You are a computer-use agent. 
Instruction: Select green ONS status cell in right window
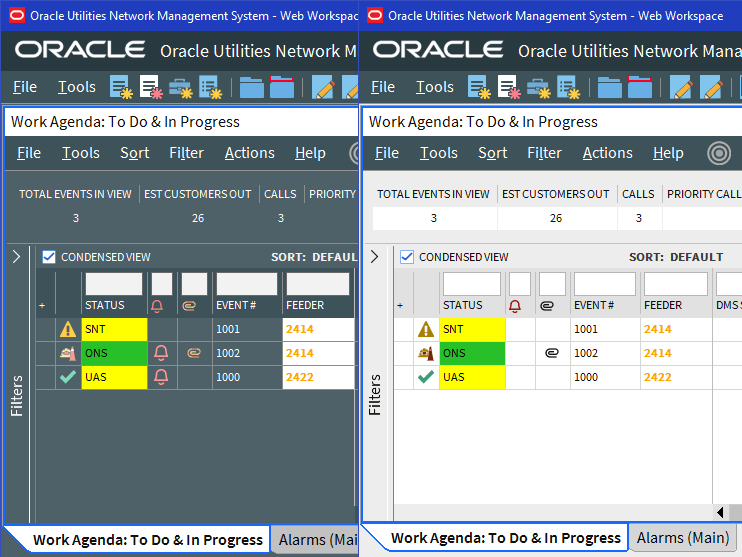click(472, 353)
